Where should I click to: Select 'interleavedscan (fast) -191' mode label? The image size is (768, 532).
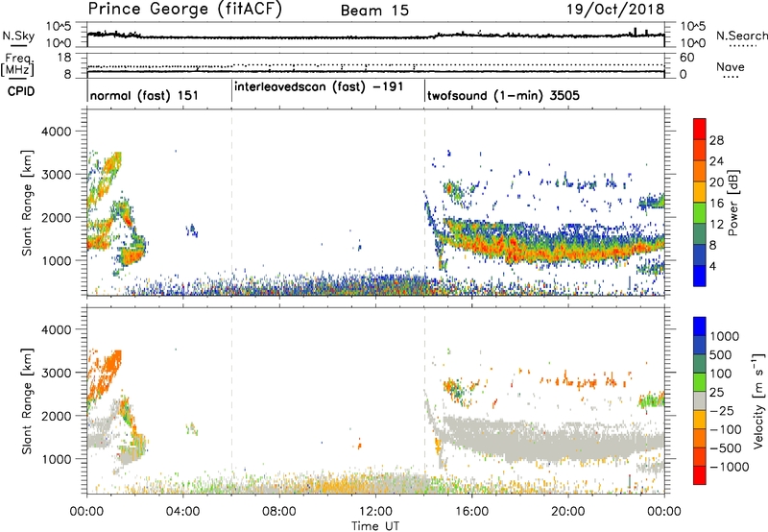click(319, 86)
